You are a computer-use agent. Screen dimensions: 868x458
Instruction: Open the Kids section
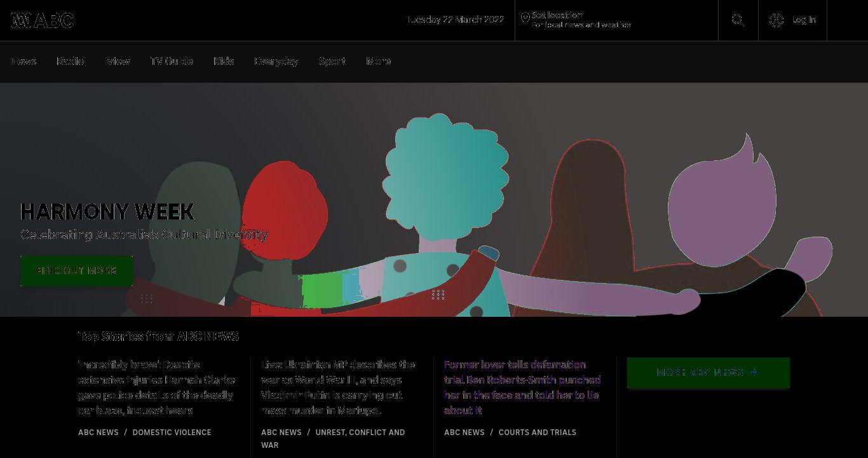click(224, 61)
